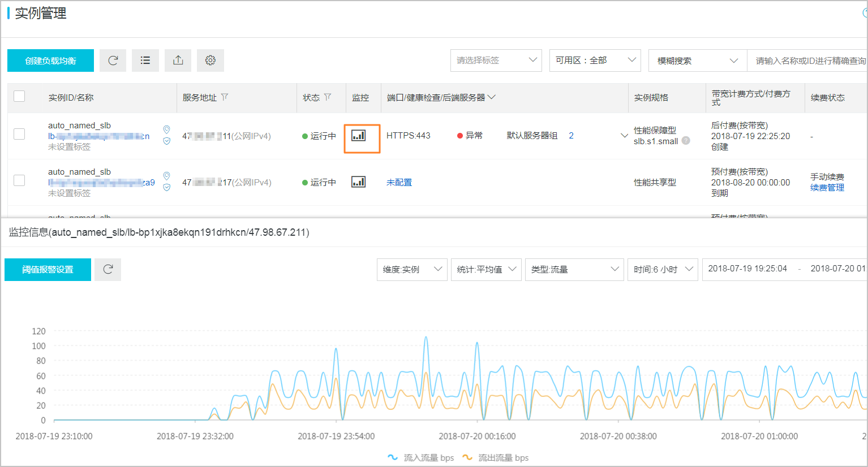Image resolution: width=868 pixels, height=467 pixels.
Task: Click the second instance ID link ending in za9
Action: click(101, 183)
